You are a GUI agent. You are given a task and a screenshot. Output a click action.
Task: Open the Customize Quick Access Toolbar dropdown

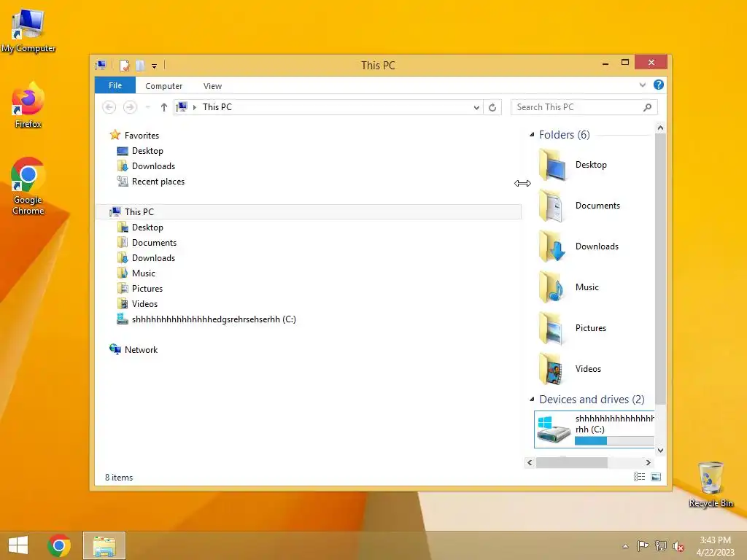click(x=155, y=66)
